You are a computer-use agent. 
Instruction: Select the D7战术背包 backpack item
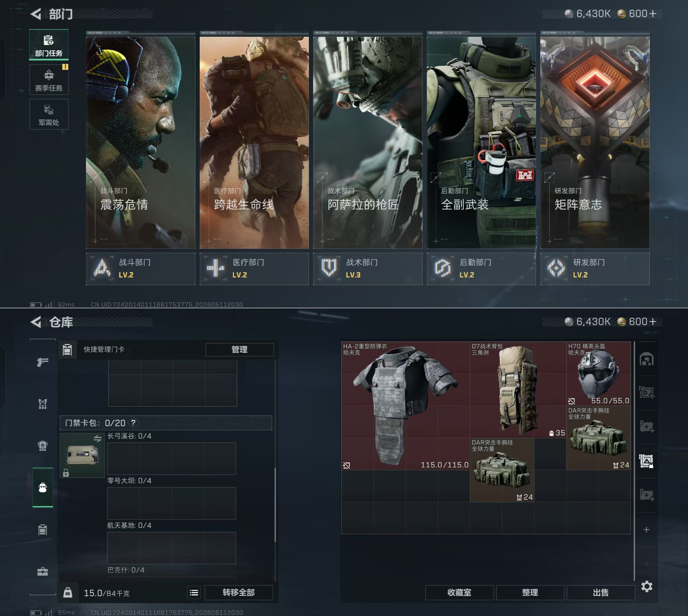[518, 390]
